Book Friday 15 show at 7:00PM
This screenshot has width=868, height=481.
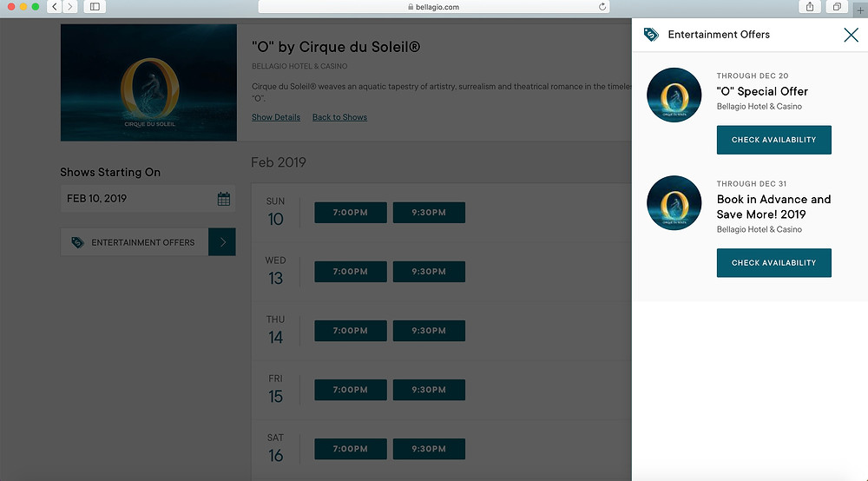click(351, 390)
